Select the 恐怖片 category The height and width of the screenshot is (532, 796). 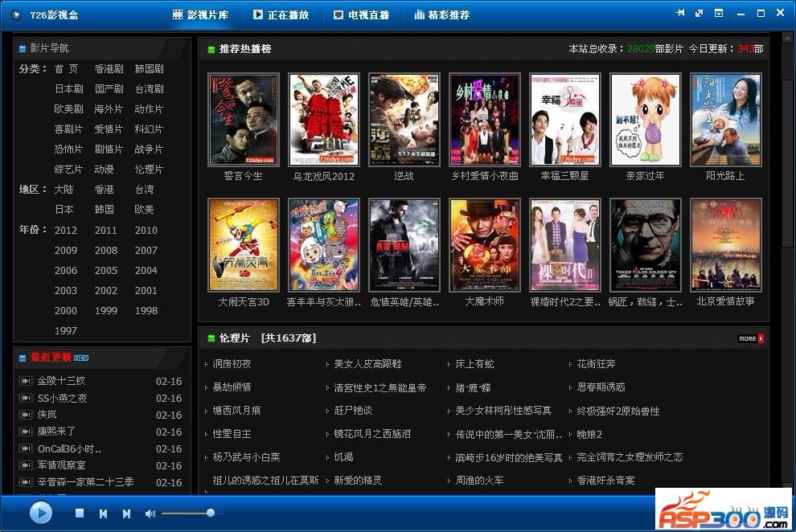pyautogui.click(x=68, y=149)
